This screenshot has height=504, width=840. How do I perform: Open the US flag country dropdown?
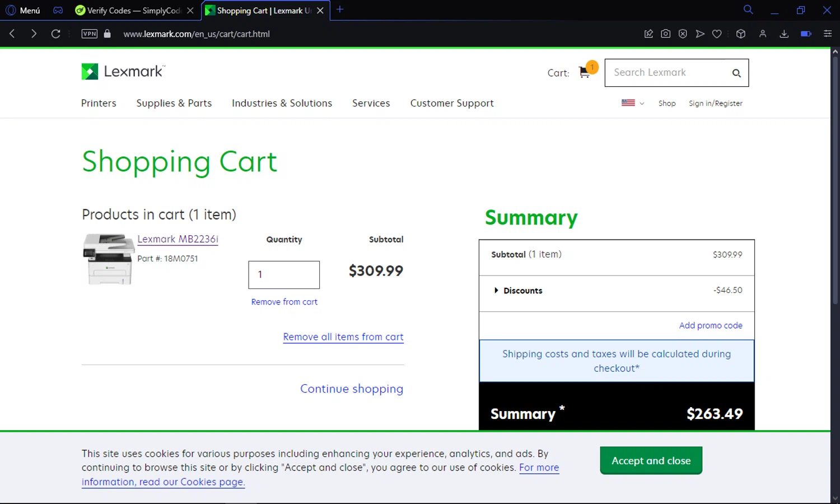[633, 103]
